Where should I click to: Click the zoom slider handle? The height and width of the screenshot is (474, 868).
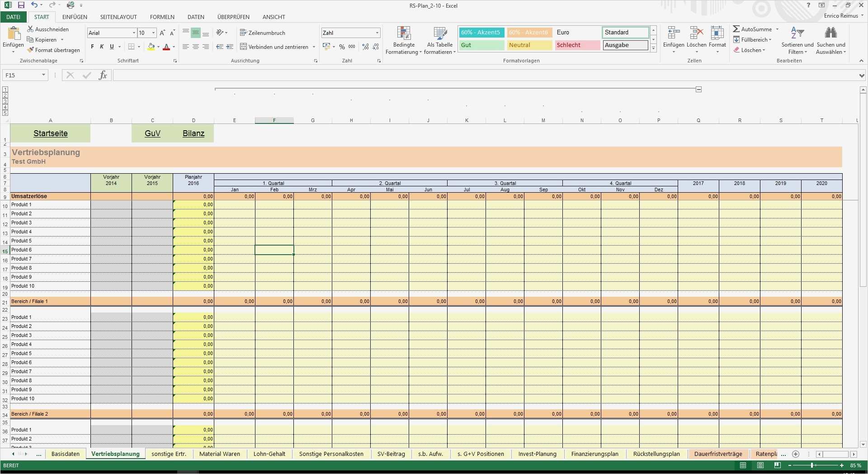tap(812, 465)
